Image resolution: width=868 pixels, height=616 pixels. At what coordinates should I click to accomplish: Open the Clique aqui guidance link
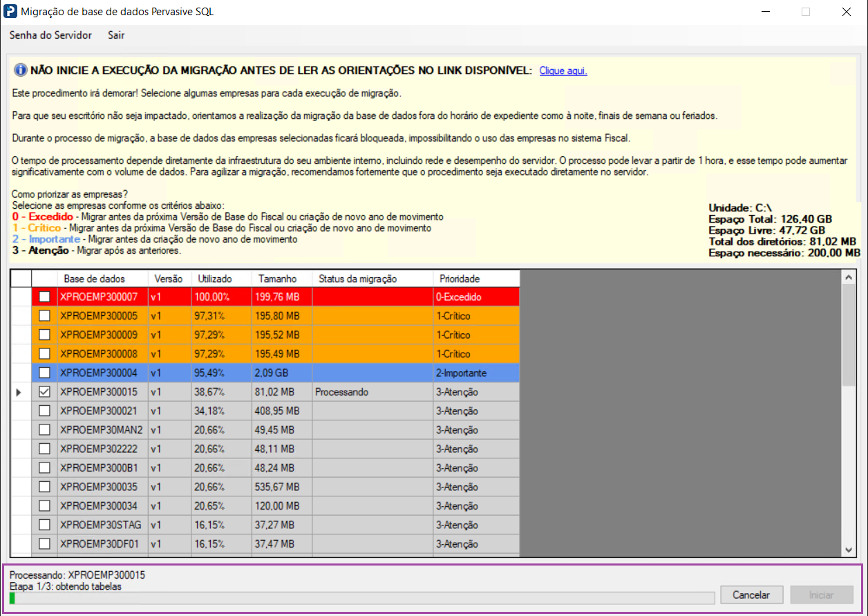(563, 71)
